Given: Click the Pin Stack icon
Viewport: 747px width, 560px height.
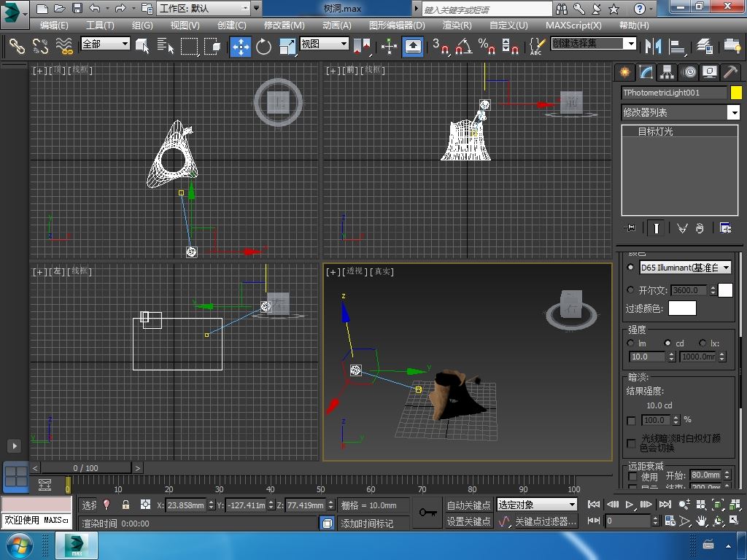Looking at the screenshot, I should [x=630, y=228].
